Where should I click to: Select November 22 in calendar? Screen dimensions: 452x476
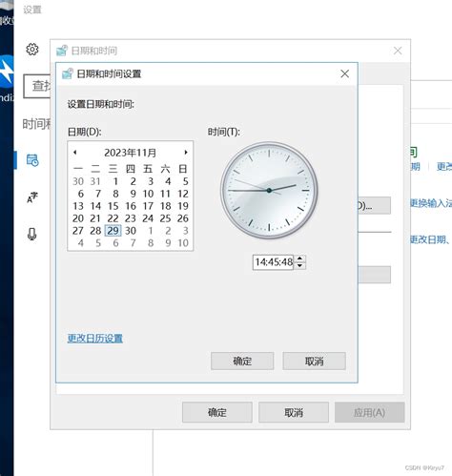(113, 218)
